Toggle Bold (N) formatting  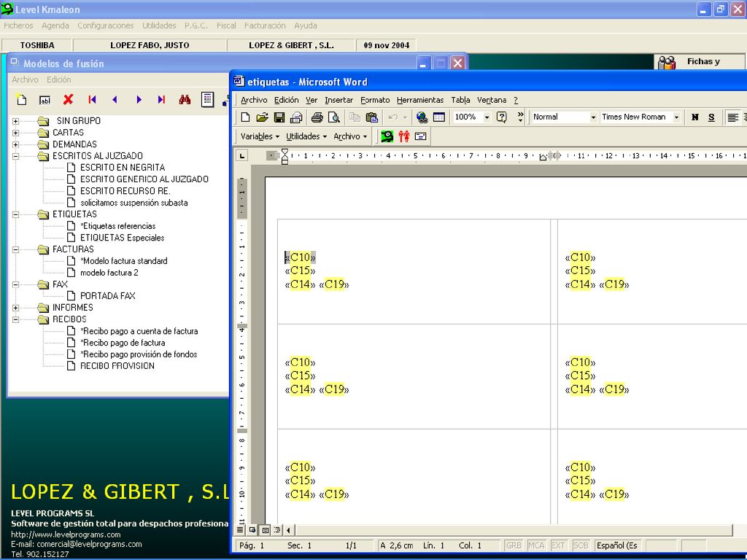[x=695, y=117]
